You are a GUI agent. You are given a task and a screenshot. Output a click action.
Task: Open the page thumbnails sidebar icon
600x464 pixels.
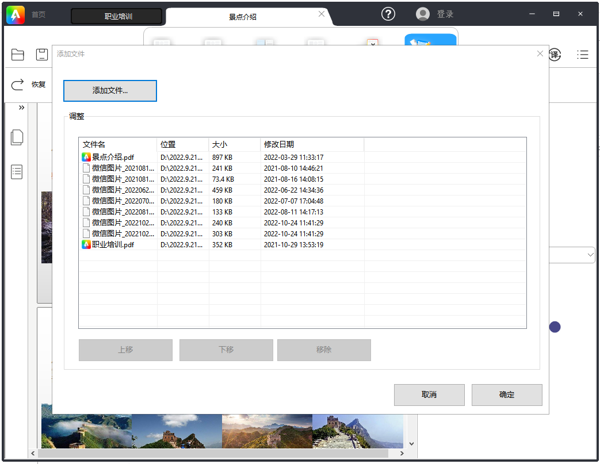coord(17,138)
